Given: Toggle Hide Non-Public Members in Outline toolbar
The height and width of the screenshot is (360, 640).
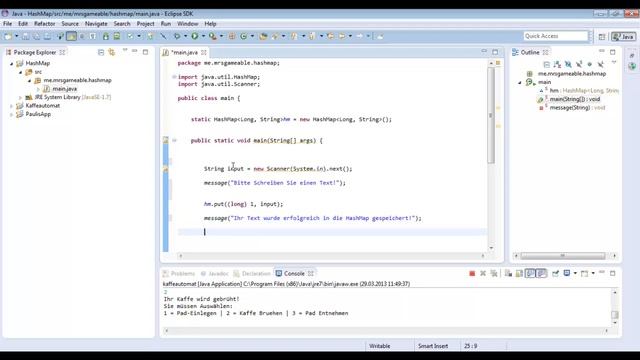Looking at the screenshot, I should [589, 64].
